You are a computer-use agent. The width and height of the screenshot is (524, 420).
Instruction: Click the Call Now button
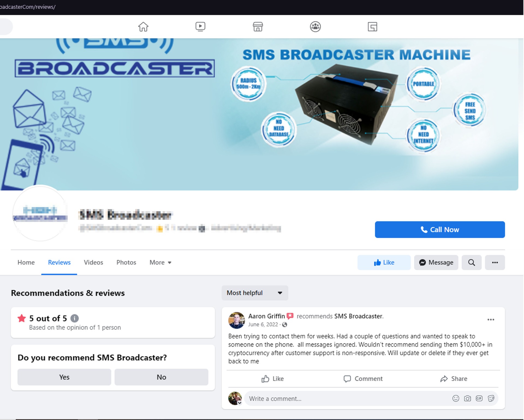click(440, 230)
